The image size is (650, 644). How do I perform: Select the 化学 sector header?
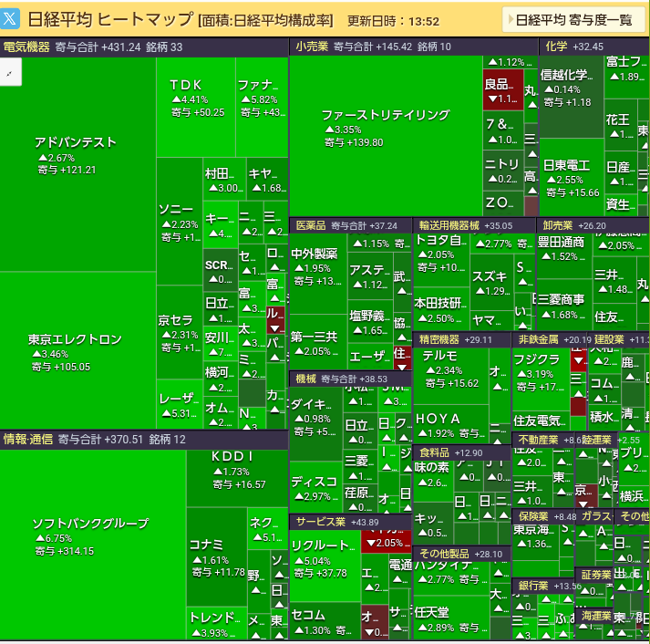tap(594, 47)
